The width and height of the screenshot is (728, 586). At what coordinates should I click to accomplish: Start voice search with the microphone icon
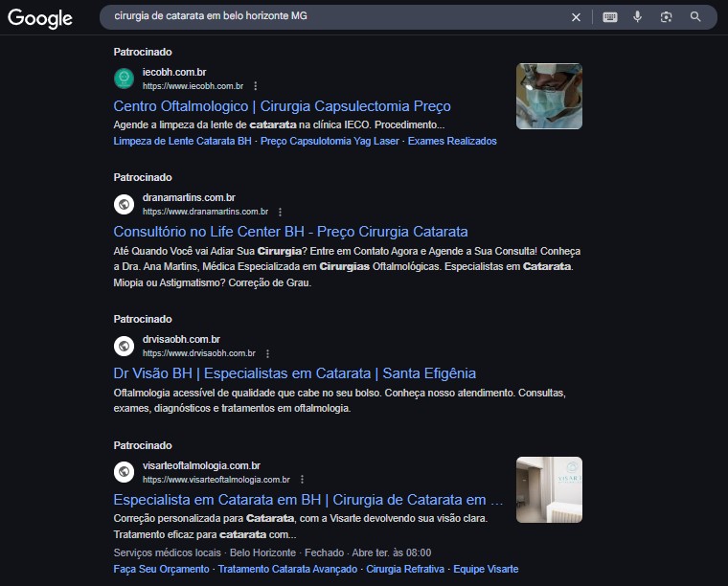point(637,16)
